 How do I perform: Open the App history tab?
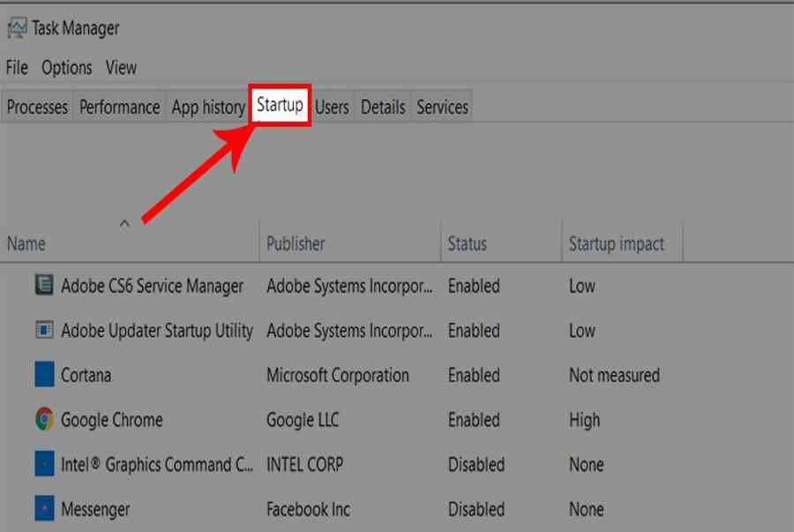[x=208, y=107]
